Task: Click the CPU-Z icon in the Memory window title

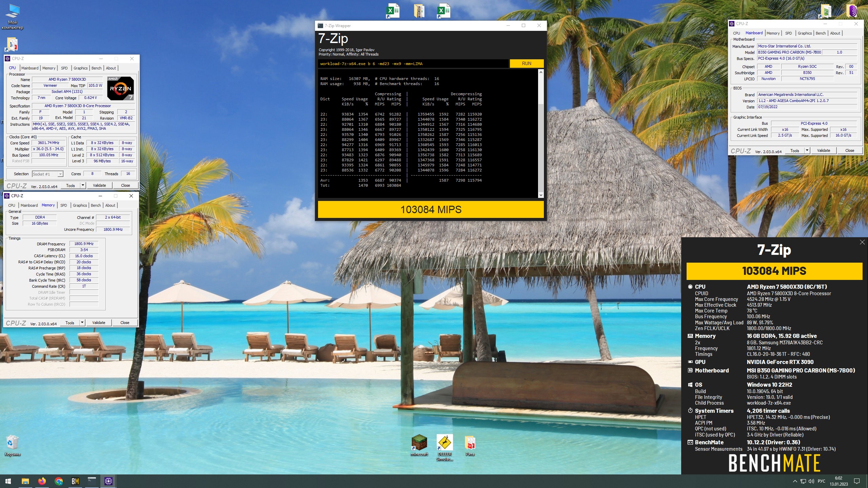Action: [x=7, y=196]
